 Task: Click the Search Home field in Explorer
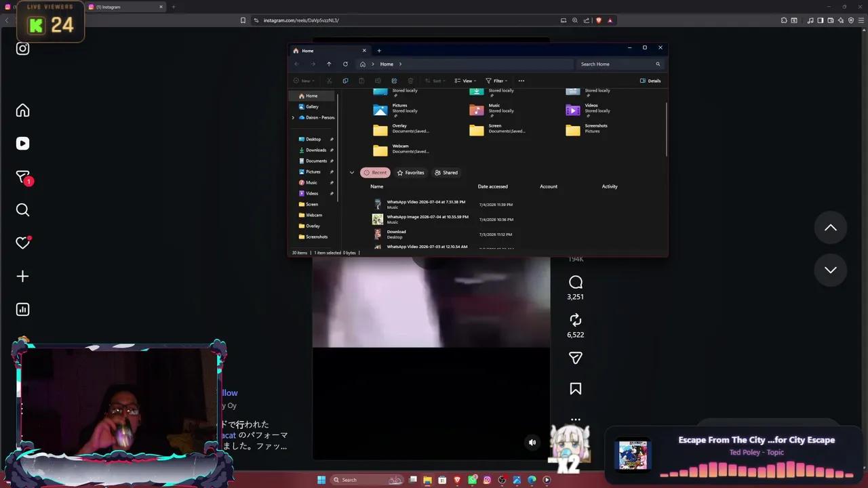pos(620,64)
